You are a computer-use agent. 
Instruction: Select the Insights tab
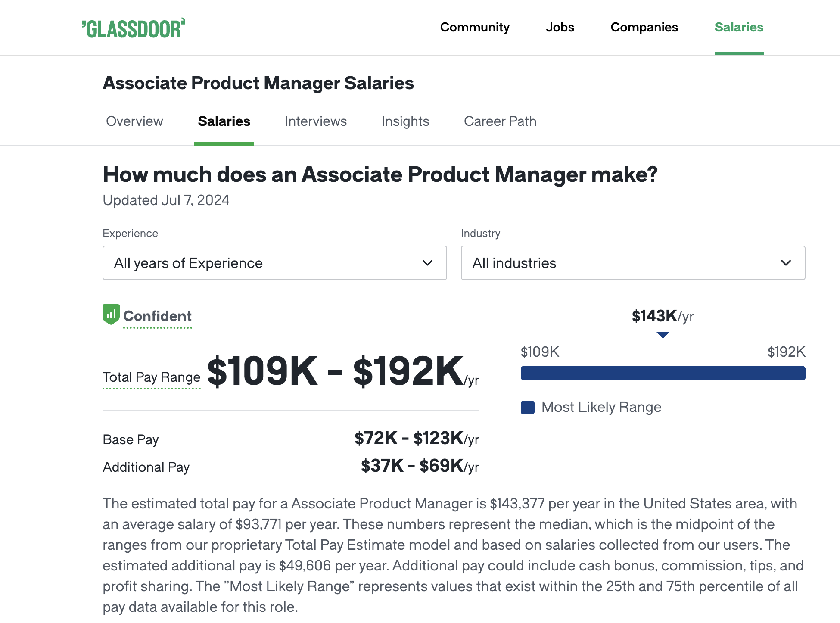point(405,121)
